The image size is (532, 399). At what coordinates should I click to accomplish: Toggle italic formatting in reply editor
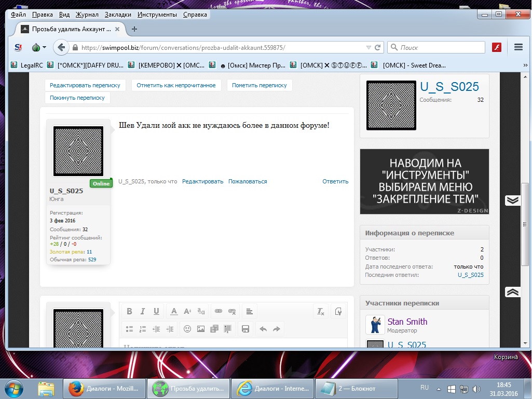point(143,311)
